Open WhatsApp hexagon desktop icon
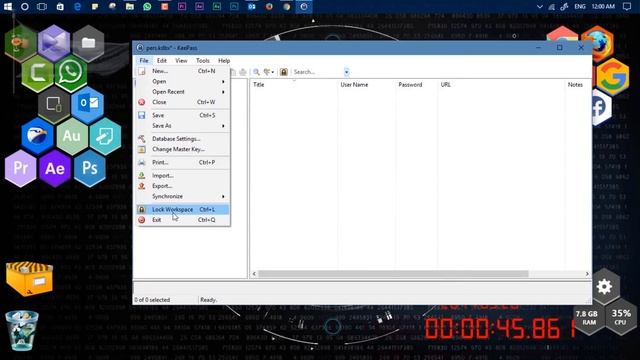Image resolution: width=640 pixels, height=360 pixels. (71, 73)
